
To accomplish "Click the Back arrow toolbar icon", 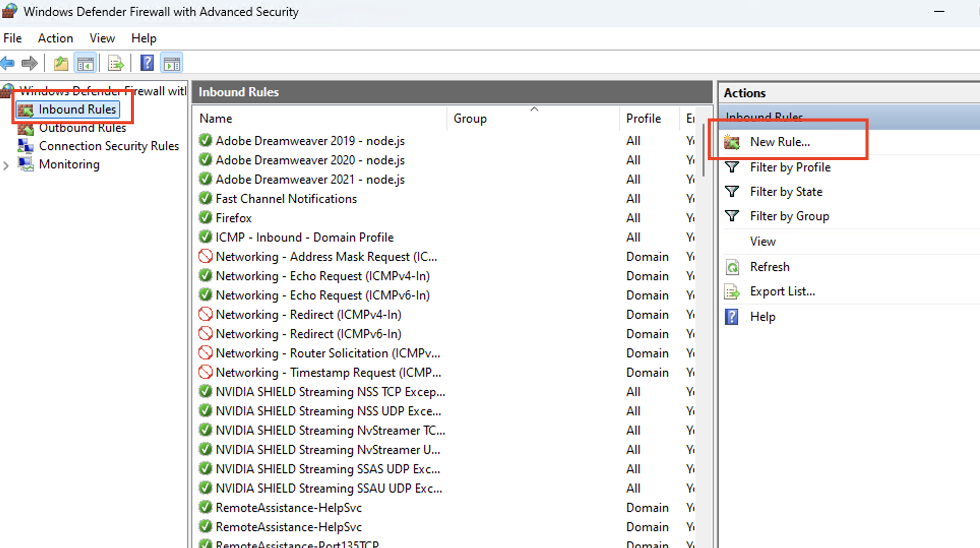I will pyautogui.click(x=8, y=64).
